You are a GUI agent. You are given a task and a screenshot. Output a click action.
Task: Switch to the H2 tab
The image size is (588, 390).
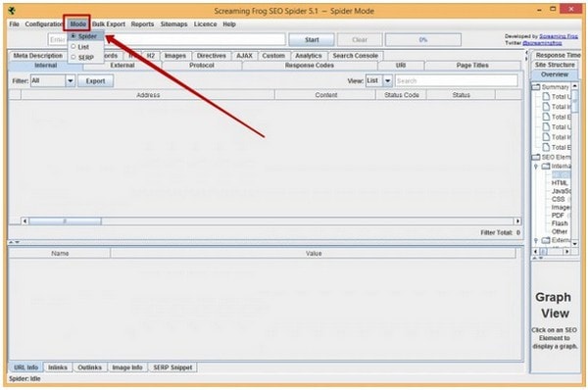(x=150, y=56)
